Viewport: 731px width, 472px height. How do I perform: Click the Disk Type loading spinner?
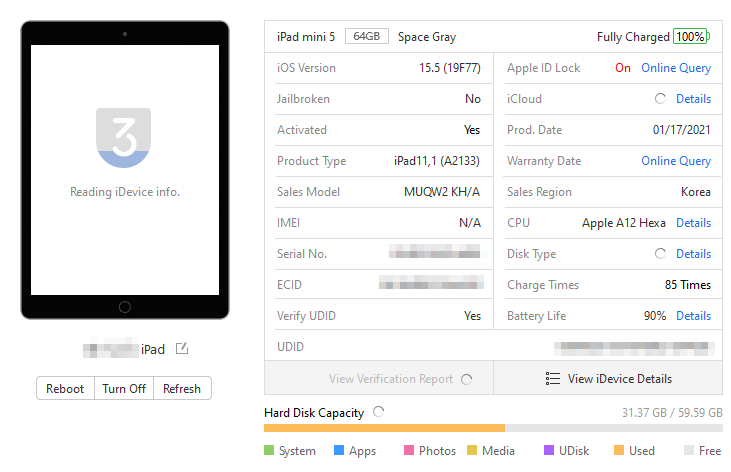pyautogui.click(x=660, y=253)
